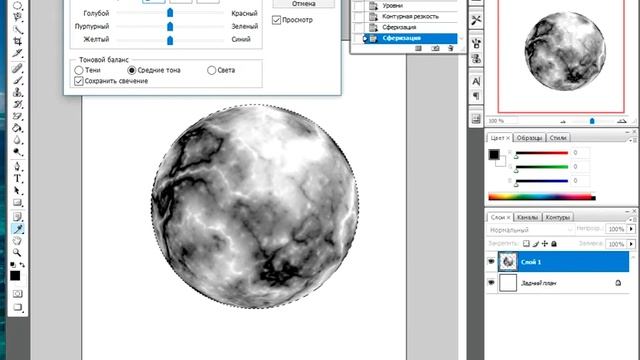This screenshot has width=640, height=360.
Task: Select the Crop tool
Action: point(18,41)
